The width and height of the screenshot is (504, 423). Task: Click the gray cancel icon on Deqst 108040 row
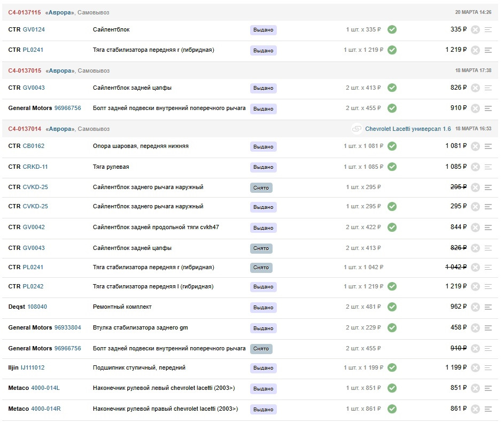click(x=475, y=307)
